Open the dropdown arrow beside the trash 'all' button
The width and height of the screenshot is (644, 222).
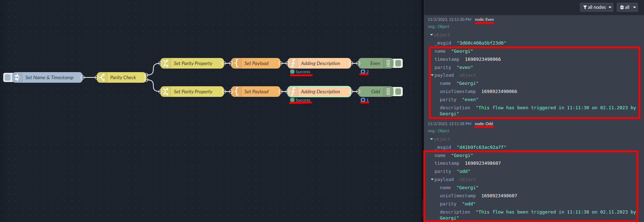(634, 7)
